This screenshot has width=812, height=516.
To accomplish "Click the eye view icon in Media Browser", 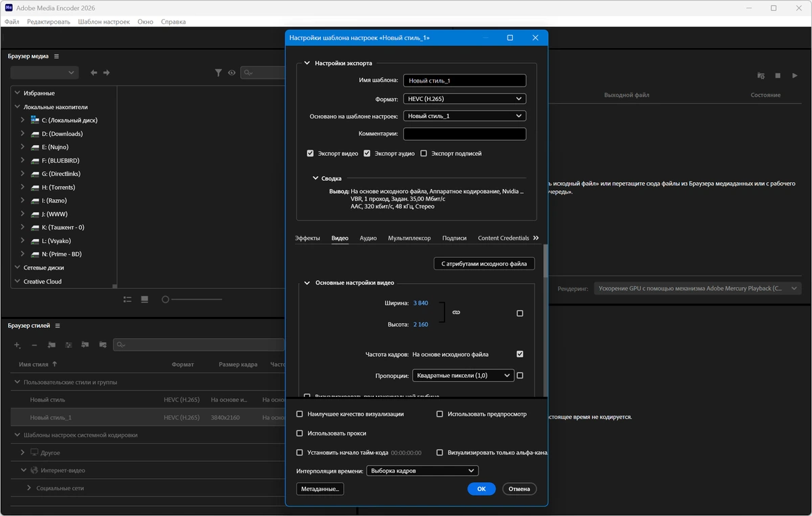I will pyautogui.click(x=232, y=72).
